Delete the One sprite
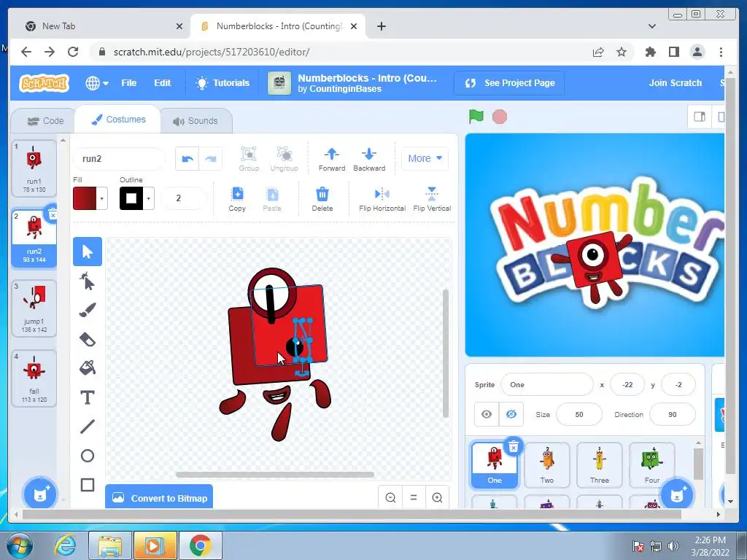This screenshot has height=560, width=747. tap(514, 447)
